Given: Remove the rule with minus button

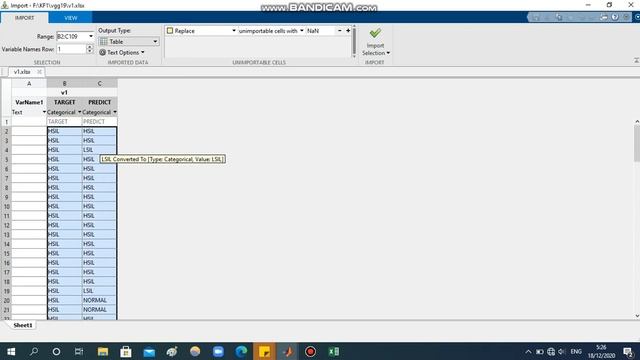Looking at the screenshot, I should click(x=340, y=31).
